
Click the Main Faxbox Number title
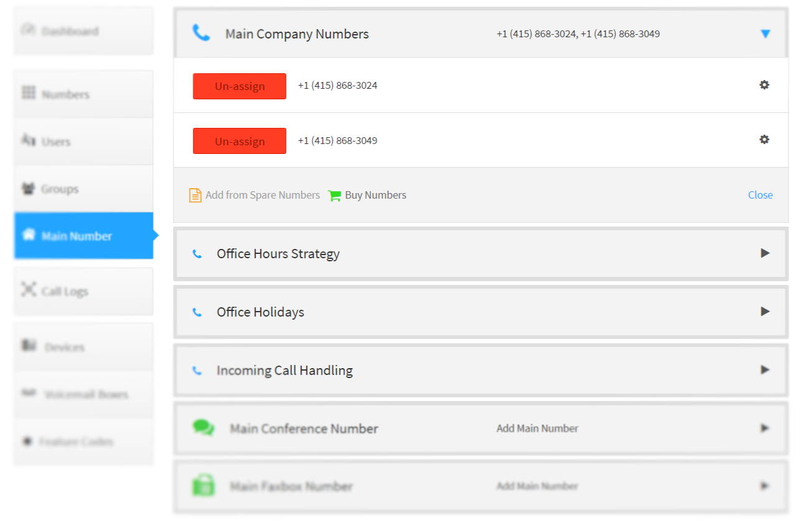point(291,487)
